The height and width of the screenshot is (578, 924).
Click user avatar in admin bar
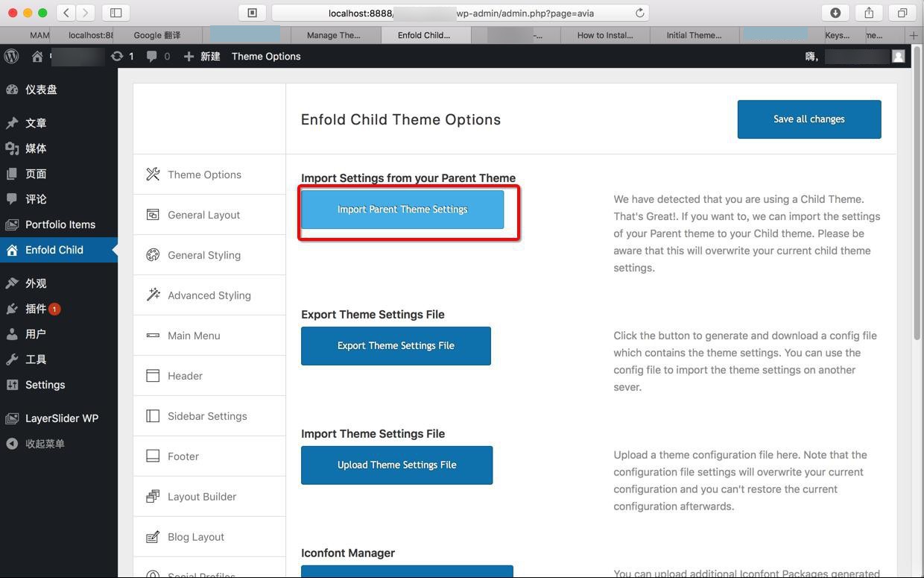coord(898,56)
